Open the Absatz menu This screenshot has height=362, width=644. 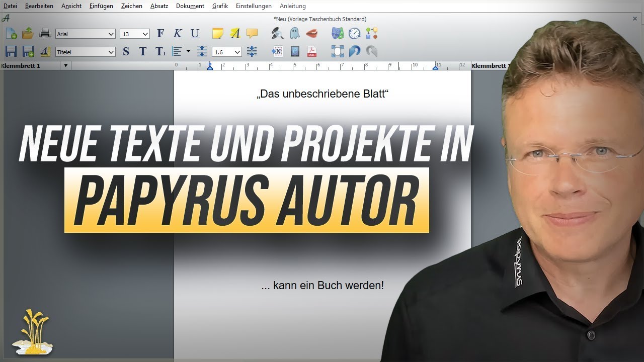[x=159, y=6]
